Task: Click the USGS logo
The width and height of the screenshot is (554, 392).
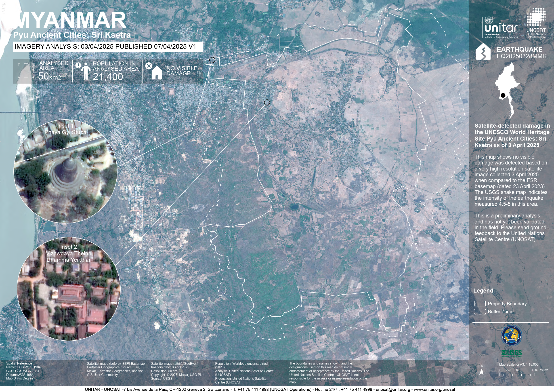Action: [x=511, y=353]
